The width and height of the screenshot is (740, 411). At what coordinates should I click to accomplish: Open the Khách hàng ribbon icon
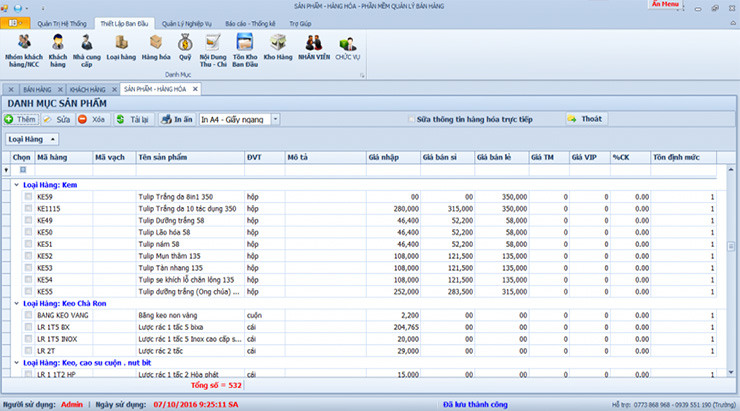[58, 51]
